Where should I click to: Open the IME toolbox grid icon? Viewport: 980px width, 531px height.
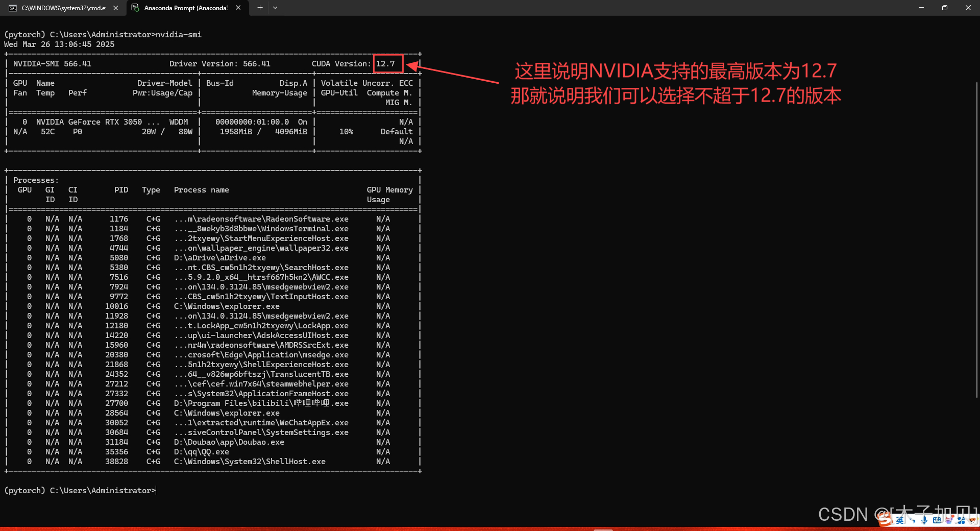click(x=962, y=520)
